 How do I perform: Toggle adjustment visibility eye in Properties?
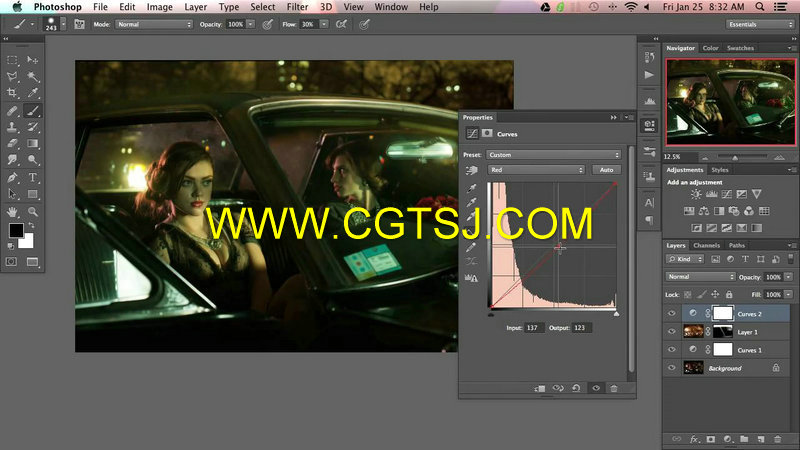point(595,388)
